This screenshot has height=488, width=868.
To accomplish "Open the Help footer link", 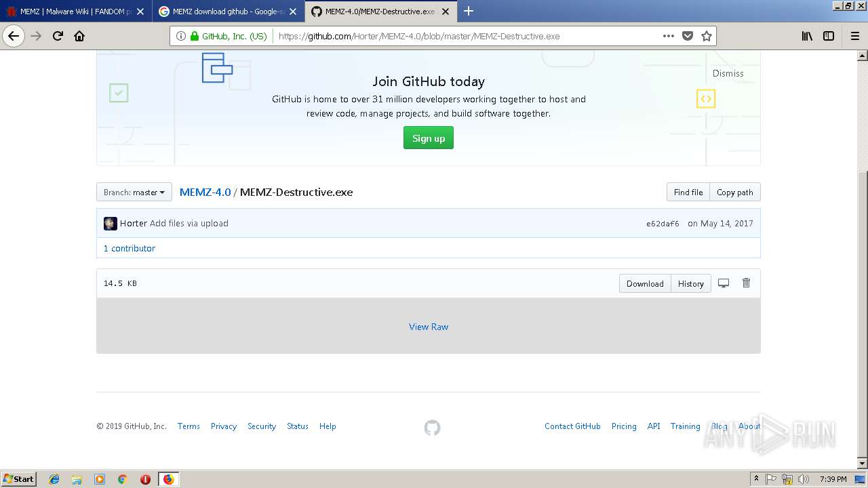I will click(x=328, y=426).
